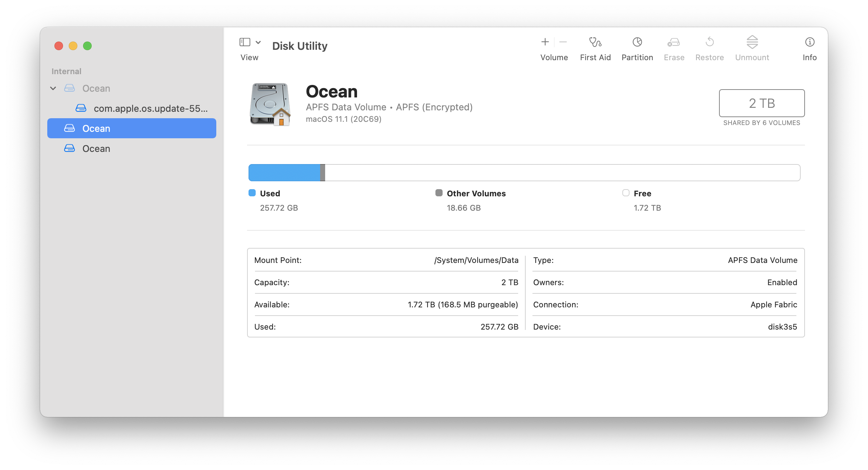Click the blue Used swatch
868x470 pixels.
point(252,193)
